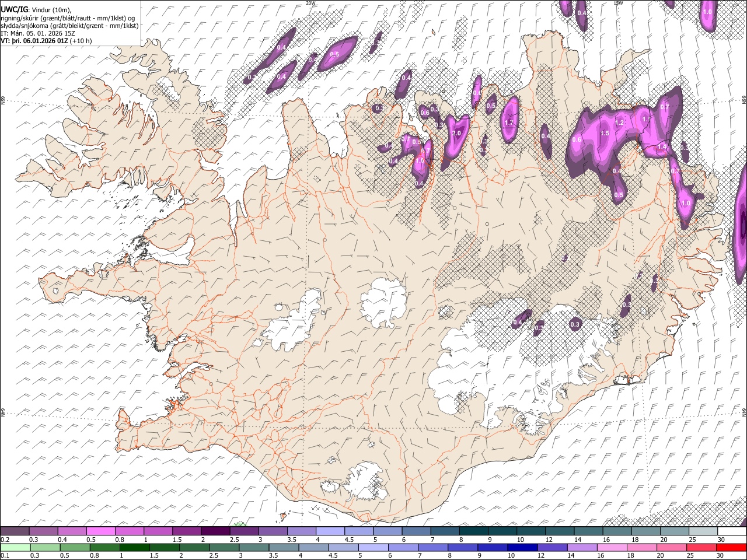Click the 'slydda/snjókoma' legend description line
The image size is (747, 560).
tap(69, 26)
